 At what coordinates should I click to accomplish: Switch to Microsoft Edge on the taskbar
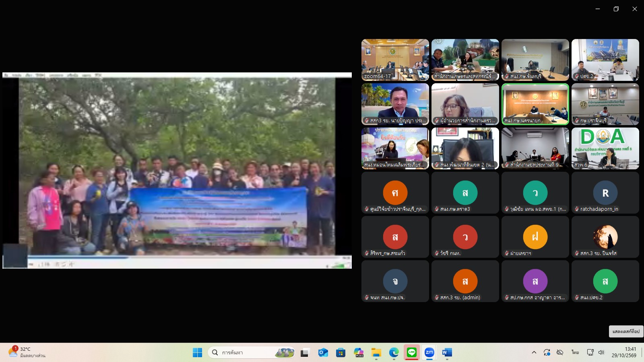point(394,353)
